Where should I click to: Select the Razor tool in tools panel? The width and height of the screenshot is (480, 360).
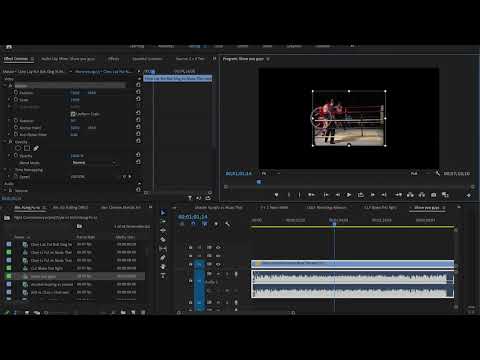163,239
